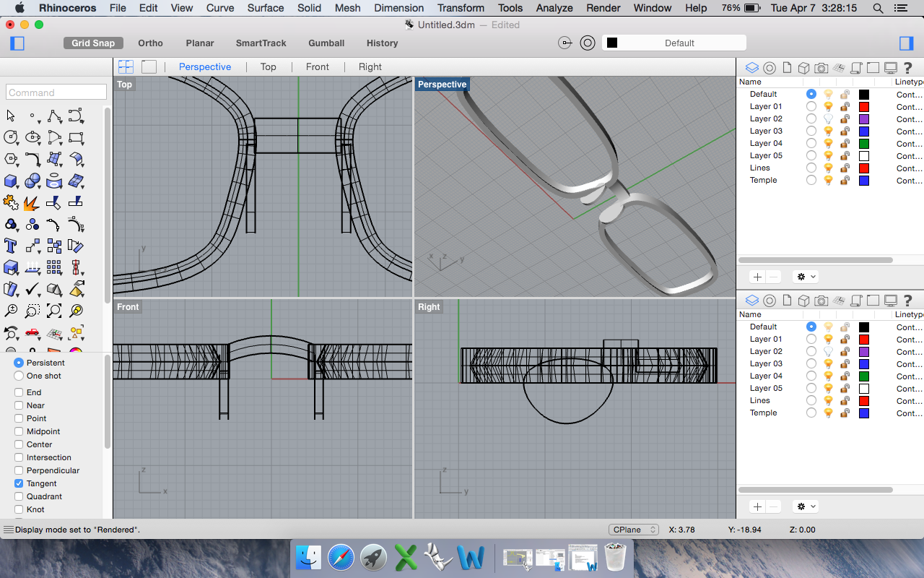Screen dimensions: 924x578
Task: Select the Polygon drawing tool
Action: click(11, 159)
